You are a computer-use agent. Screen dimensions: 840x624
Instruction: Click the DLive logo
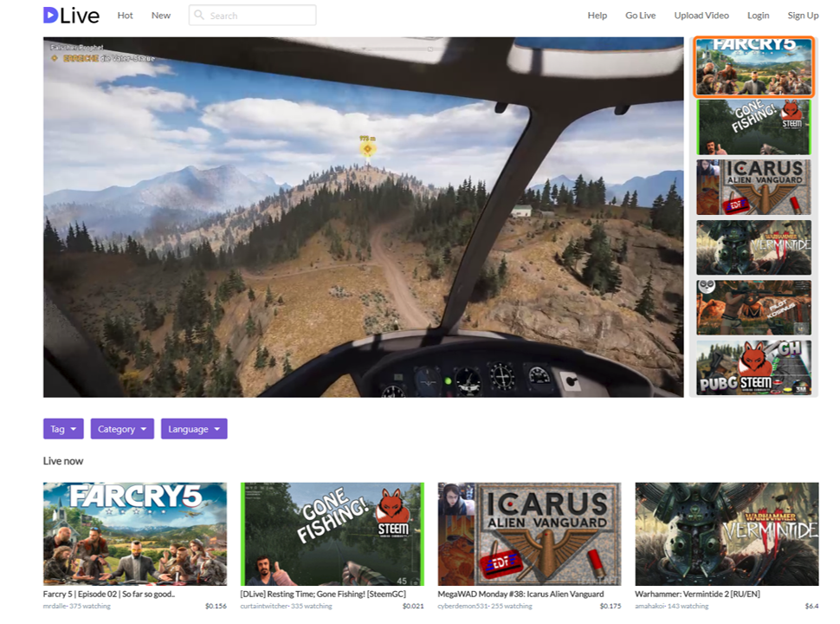coord(71,15)
